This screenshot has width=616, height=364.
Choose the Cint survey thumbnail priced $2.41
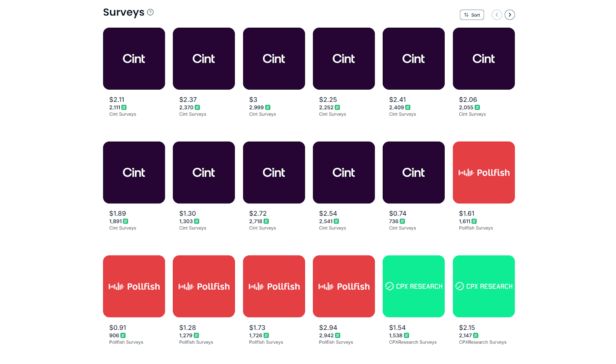(413, 58)
